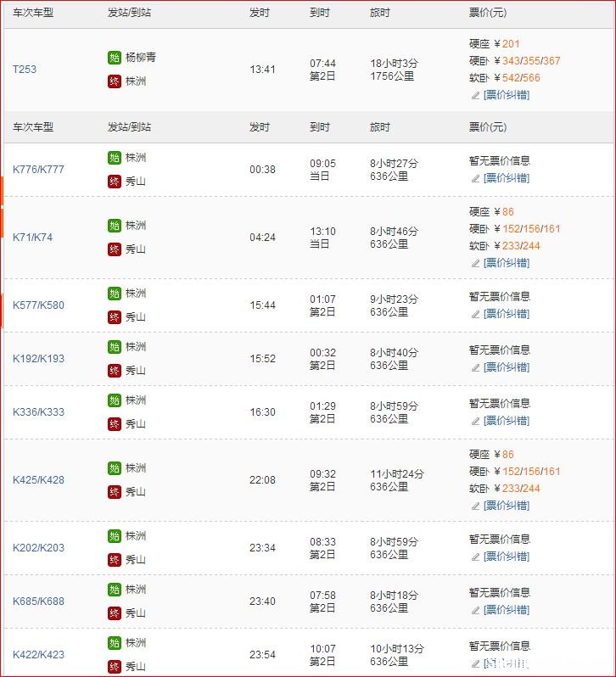Click 票价纠错 link in K71/K74 row
Screen dimensions: 616x677
pos(507,263)
